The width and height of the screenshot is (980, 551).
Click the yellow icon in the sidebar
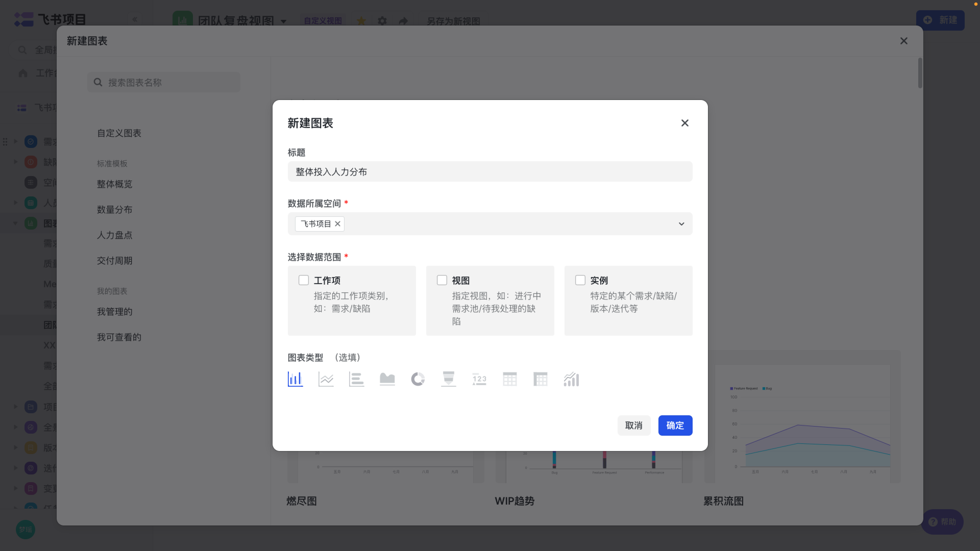click(x=31, y=448)
